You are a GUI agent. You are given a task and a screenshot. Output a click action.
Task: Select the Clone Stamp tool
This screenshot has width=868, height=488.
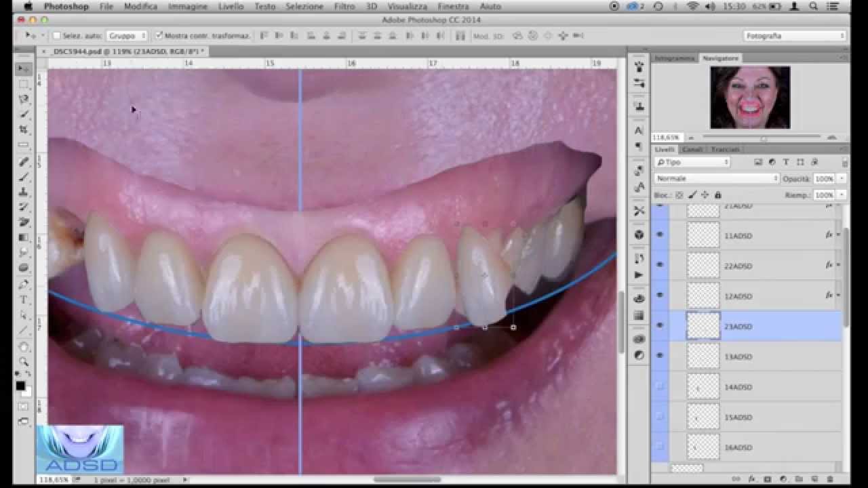tap(23, 192)
